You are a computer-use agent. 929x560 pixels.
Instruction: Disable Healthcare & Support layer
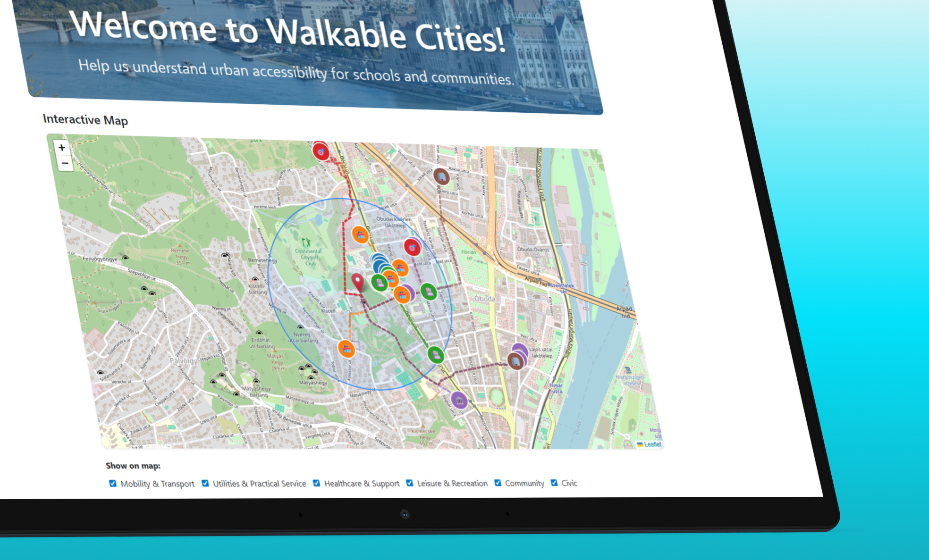[317, 483]
